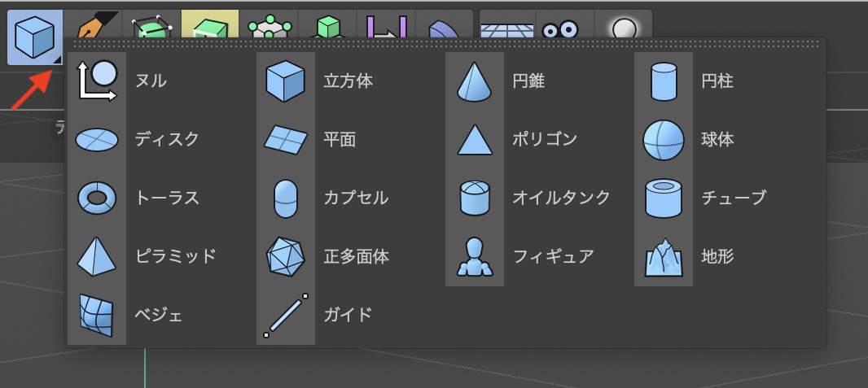Add a トーラス torus primitive
Screen dimensions: 868x388
click(x=98, y=198)
